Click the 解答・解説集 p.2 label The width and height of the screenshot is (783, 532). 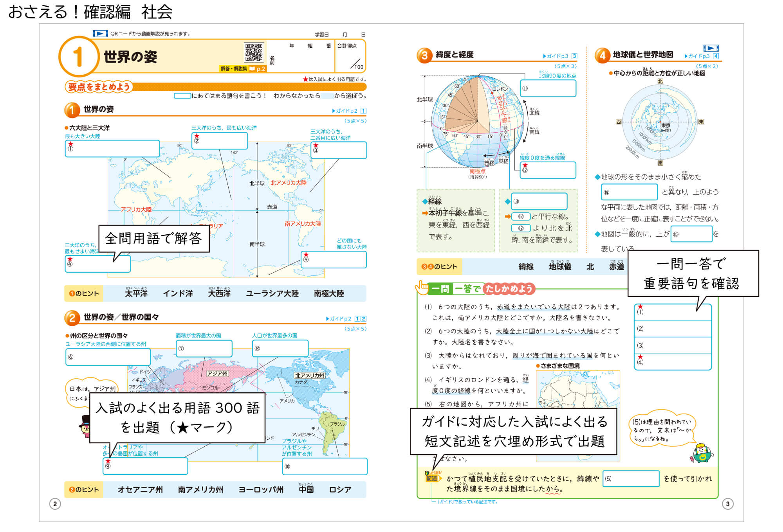coord(243,69)
